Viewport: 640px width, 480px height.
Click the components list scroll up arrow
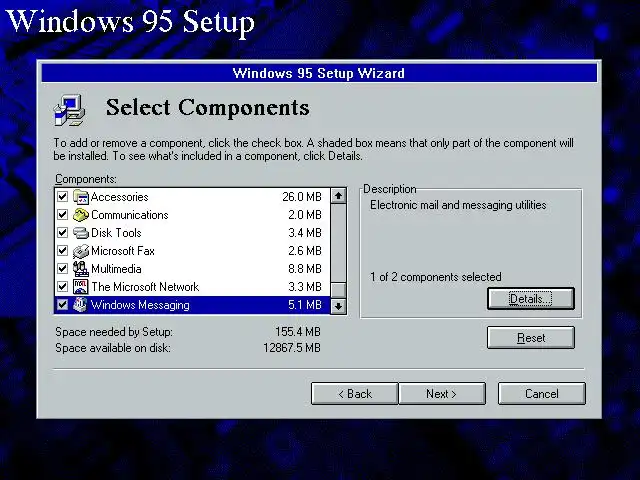click(x=338, y=196)
